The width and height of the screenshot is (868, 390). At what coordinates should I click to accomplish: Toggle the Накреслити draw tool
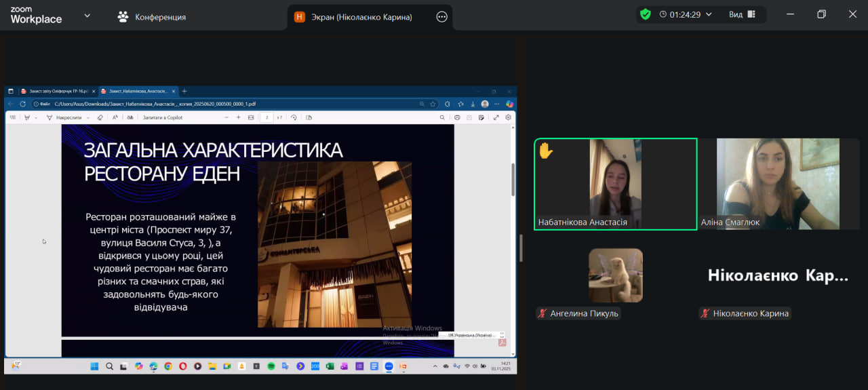pos(64,117)
